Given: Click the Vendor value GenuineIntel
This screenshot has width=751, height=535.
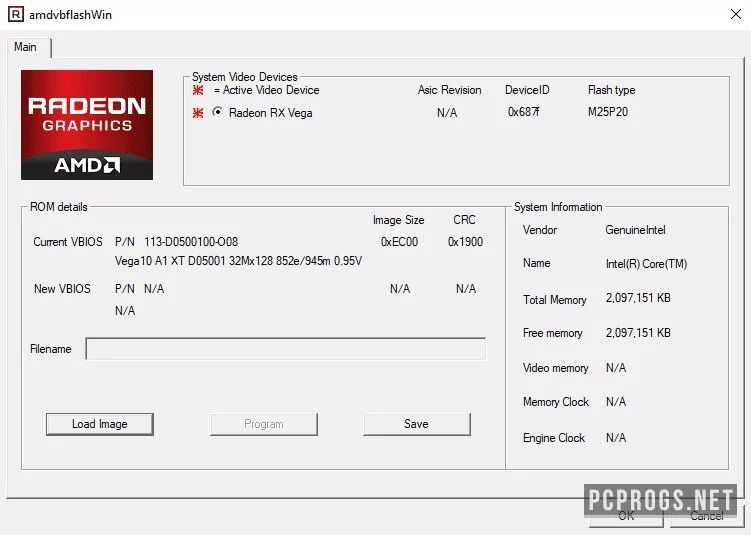Looking at the screenshot, I should click(x=635, y=230).
